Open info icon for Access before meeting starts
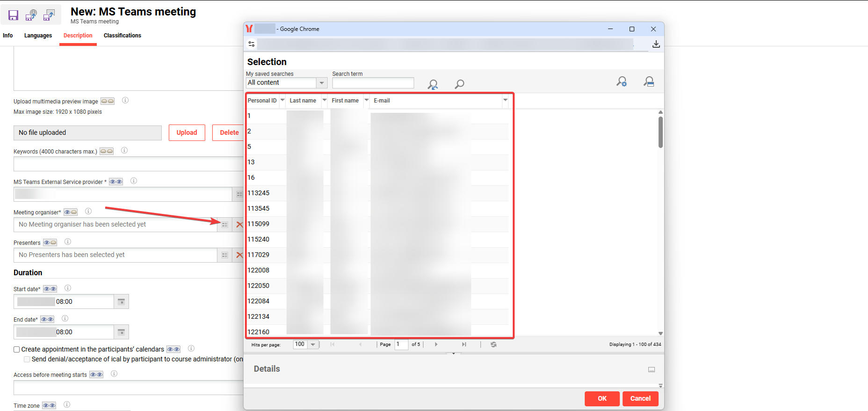Screen dimensions: 868x411 point(114,374)
